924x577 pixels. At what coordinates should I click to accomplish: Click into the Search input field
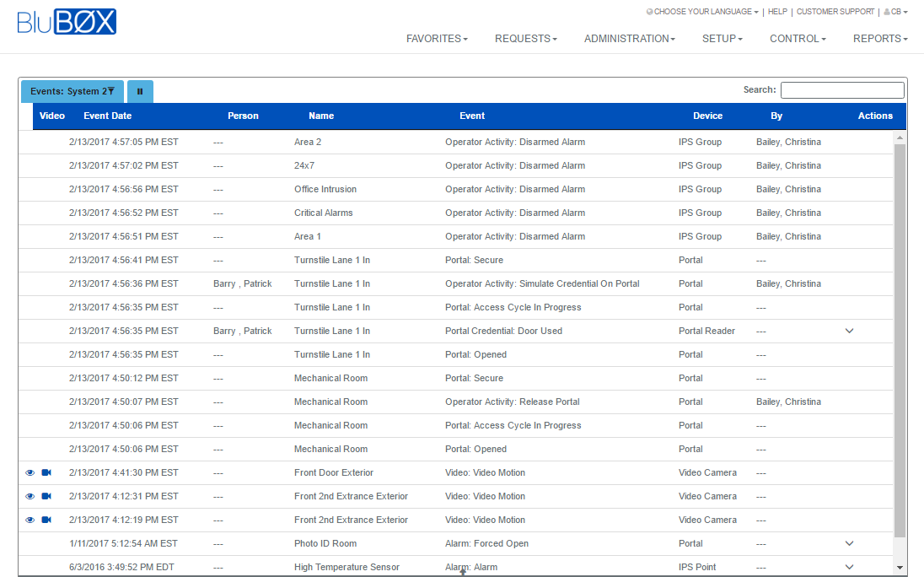click(x=841, y=90)
